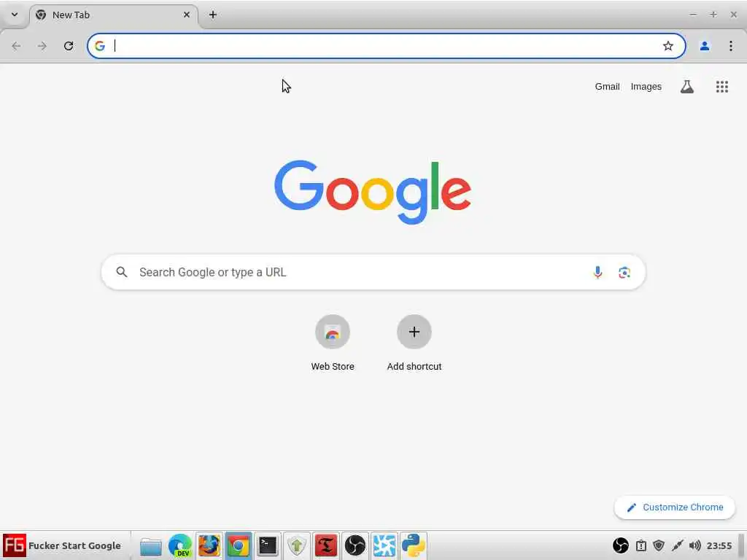Click the volume speaker tray icon
The image size is (747, 560).
click(695, 545)
